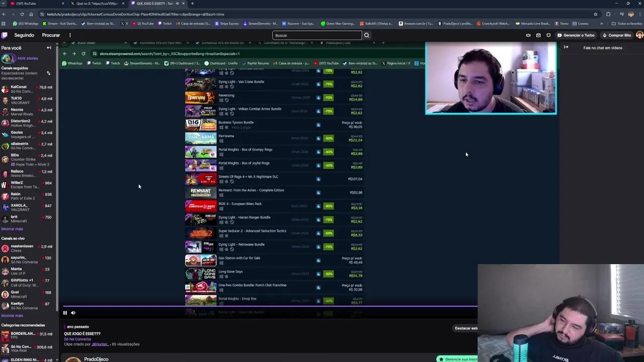Collapse the Para você sidebar

(49, 48)
